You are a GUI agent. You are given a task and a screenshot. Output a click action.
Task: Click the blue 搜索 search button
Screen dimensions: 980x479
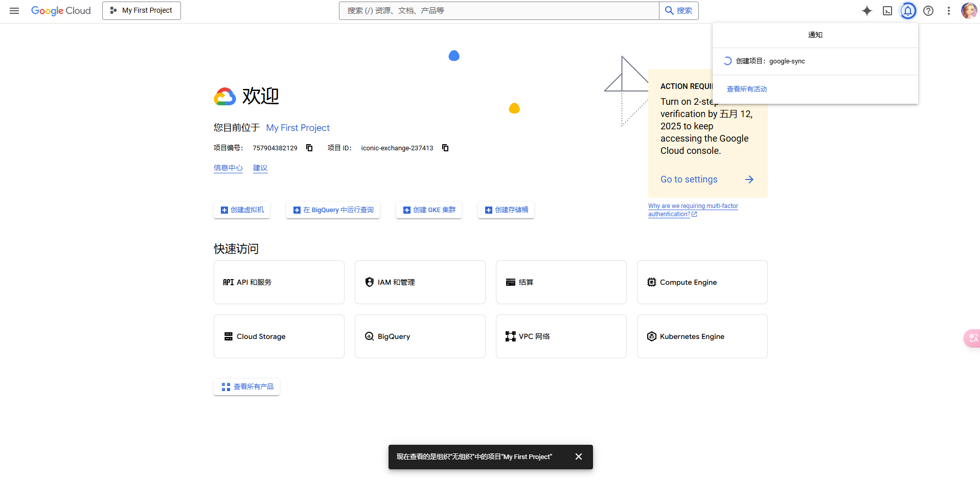click(x=679, y=11)
